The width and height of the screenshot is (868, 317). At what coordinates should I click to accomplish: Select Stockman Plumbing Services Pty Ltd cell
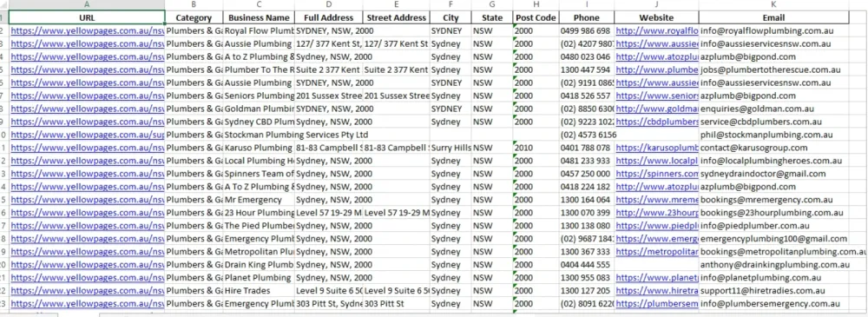(296, 135)
